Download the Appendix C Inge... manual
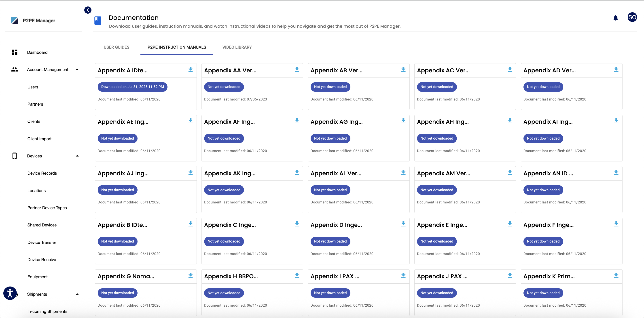 point(297,224)
